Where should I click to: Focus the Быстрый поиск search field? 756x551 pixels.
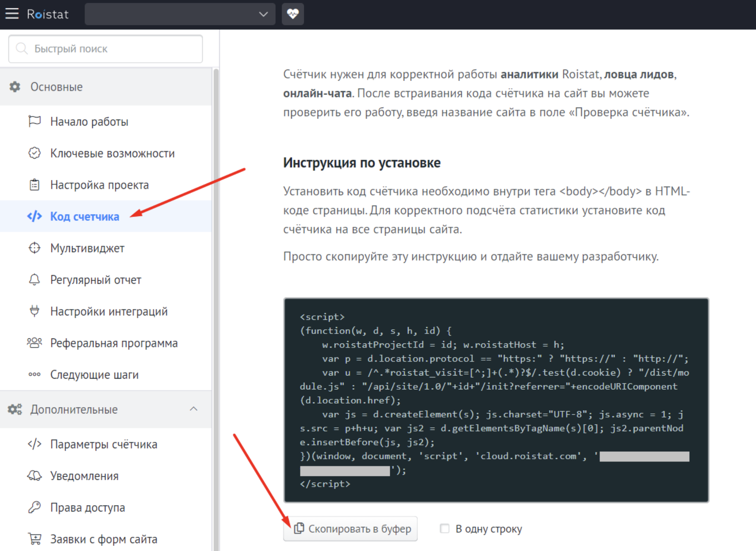pos(106,49)
